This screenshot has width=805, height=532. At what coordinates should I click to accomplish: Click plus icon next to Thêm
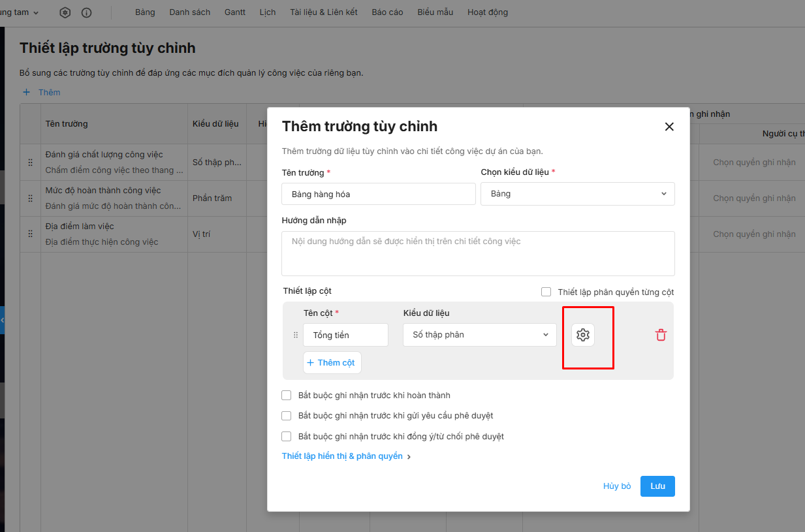coord(27,92)
